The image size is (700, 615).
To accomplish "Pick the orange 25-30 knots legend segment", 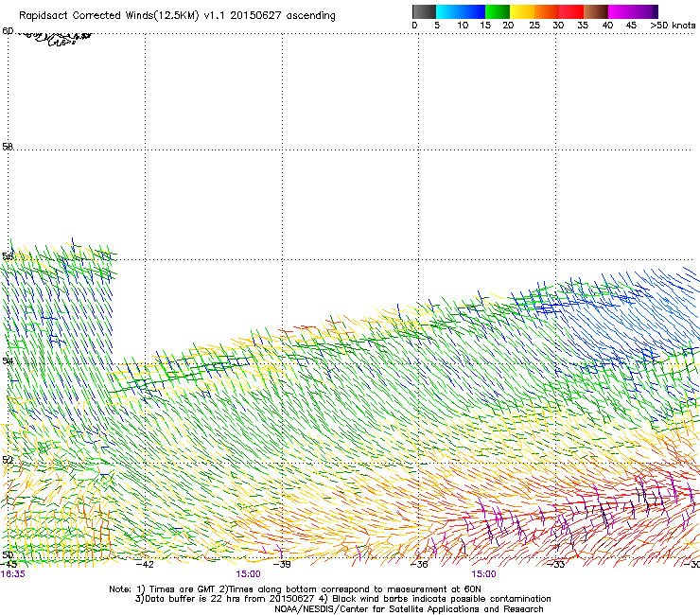I will point(547,11).
